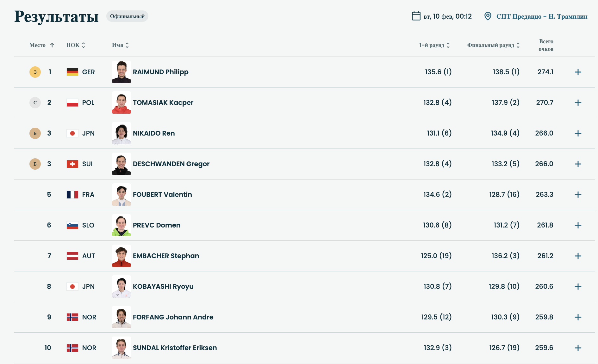Click the German flag icon
This screenshot has width=598, height=364.
click(x=72, y=72)
